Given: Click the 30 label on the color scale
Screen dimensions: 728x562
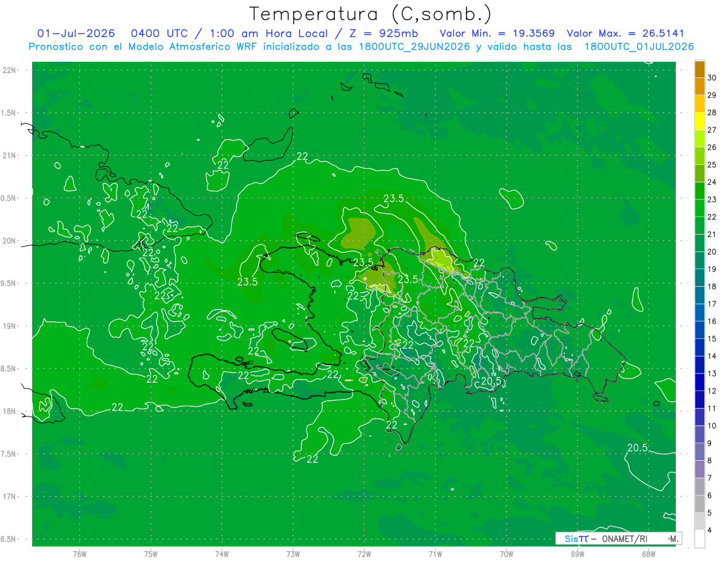Looking at the screenshot, I should pos(712,78).
